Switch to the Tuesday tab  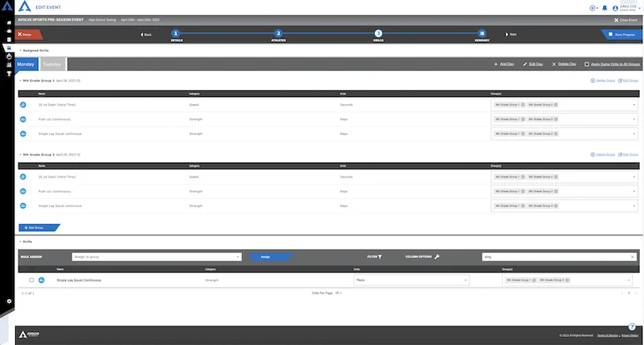tap(52, 64)
